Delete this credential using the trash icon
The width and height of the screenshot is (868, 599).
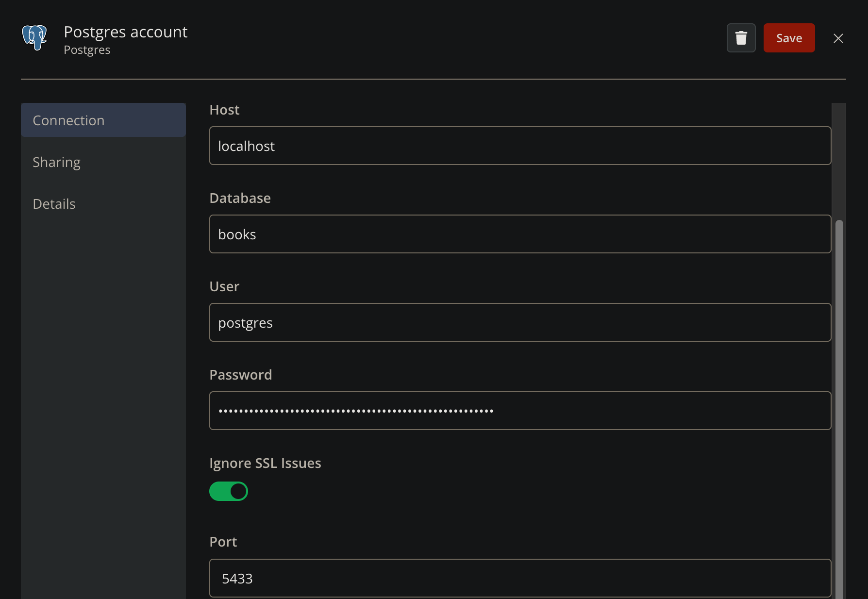tap(741, 38)
